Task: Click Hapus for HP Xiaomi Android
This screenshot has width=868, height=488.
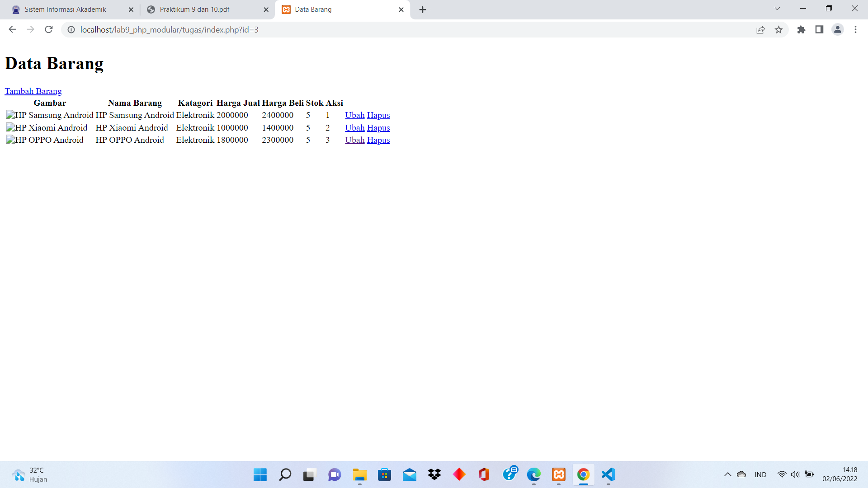Action: tap(378, 128)
